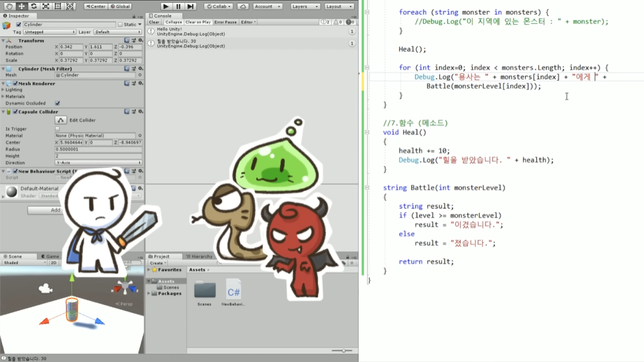Image resolution: width=644 pixels, height=362 pixels.
Task: Open Physic Material object picker circle
Action: click(x=140, y=135)
